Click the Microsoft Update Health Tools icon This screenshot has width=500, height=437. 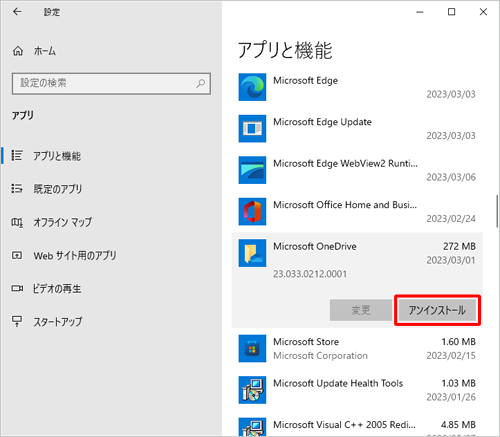coord(252,390)
